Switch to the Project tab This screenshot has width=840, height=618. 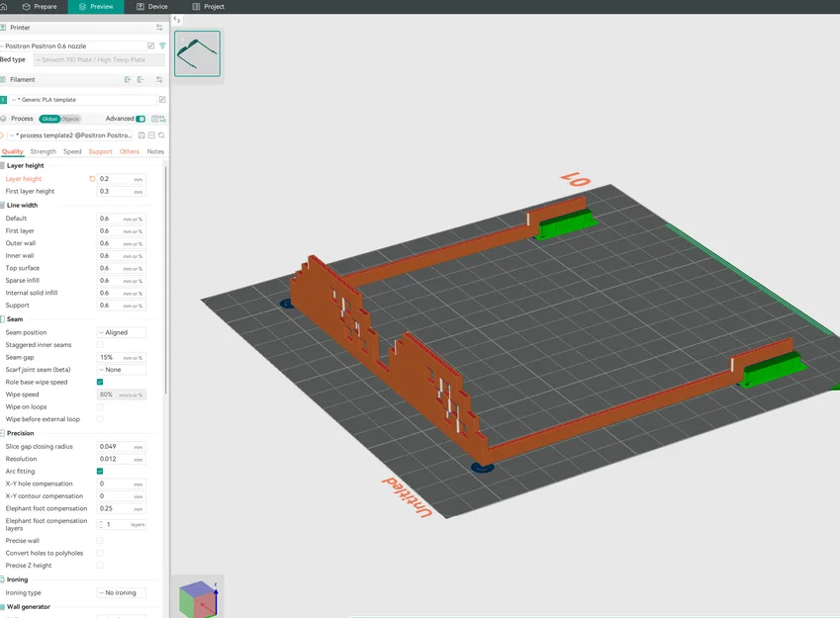click(208, 6)
